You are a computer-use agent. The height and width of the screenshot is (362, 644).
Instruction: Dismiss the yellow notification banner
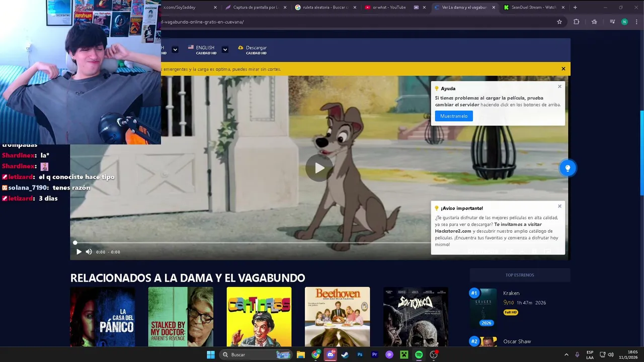pos(563,69)
